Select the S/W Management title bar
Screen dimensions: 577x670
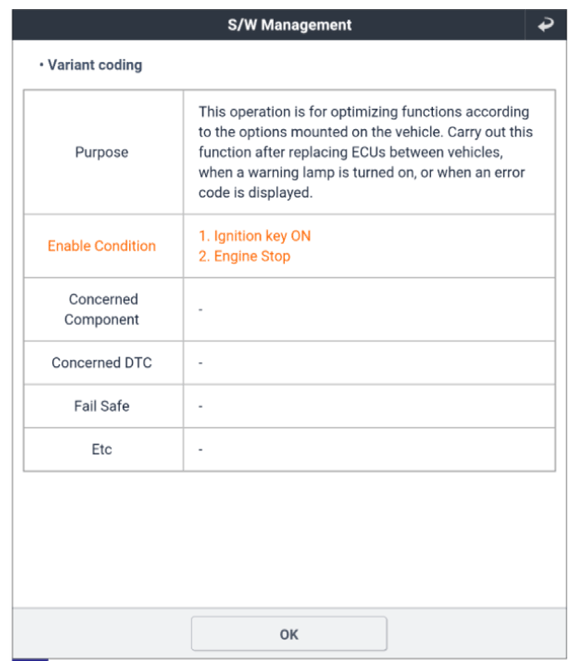(289, 25)
